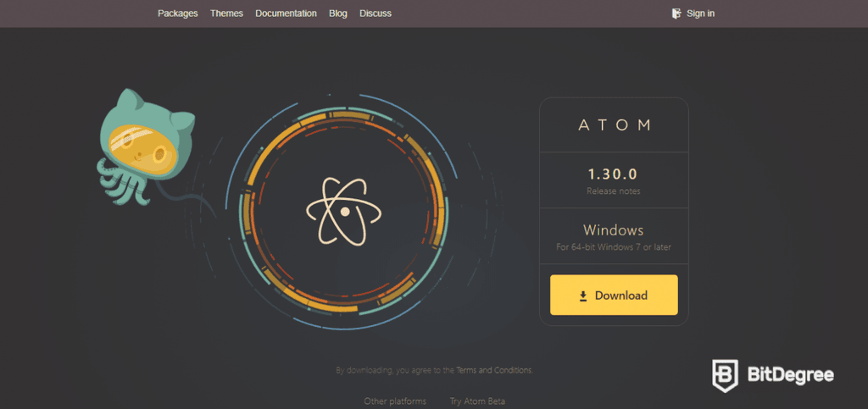
Task: Go to Themes in the top navigation
Action: click(226, 14)
